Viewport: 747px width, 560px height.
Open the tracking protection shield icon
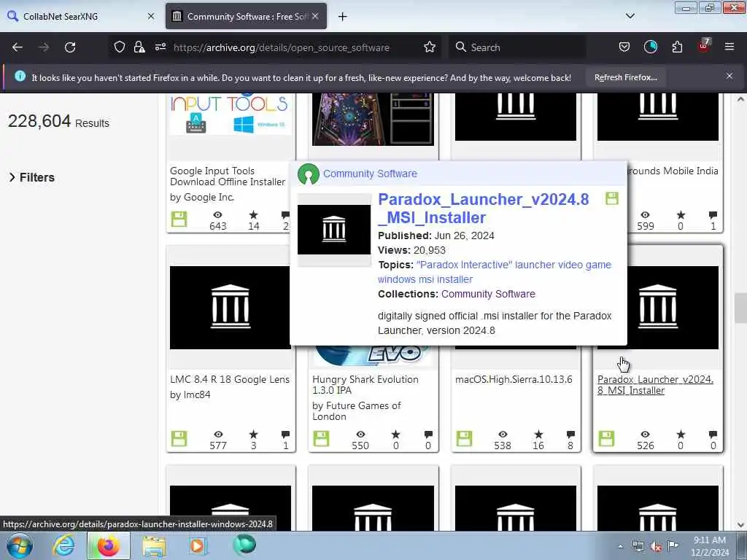pyautogui.click(x=120, y=47)
